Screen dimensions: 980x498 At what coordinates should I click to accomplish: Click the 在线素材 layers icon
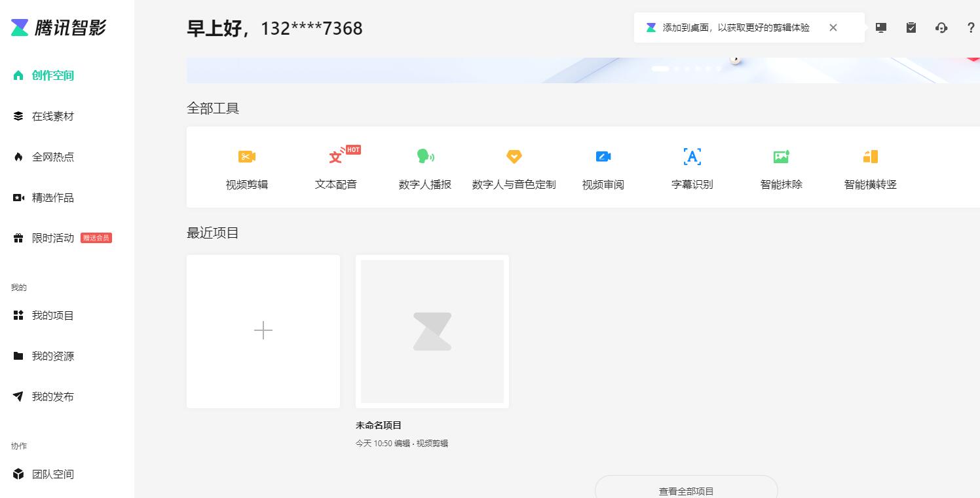point(18,116)
